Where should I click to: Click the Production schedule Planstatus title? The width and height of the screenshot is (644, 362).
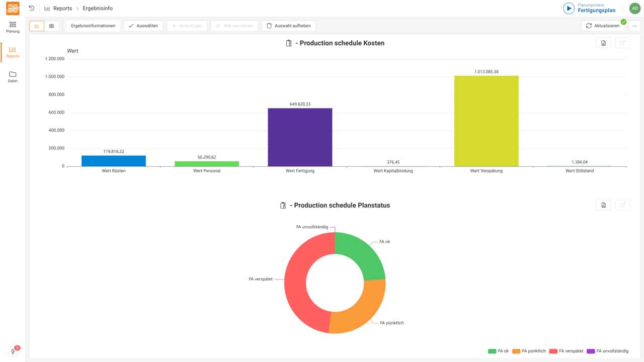340,205
